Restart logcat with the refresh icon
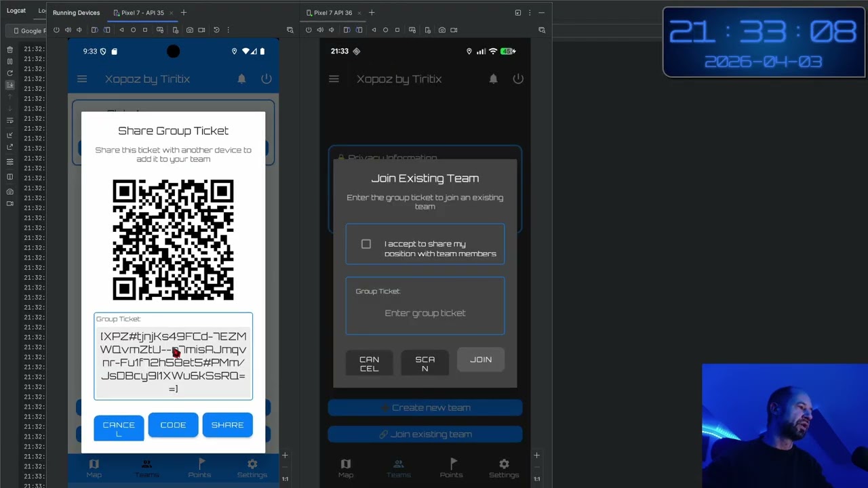 9,73
